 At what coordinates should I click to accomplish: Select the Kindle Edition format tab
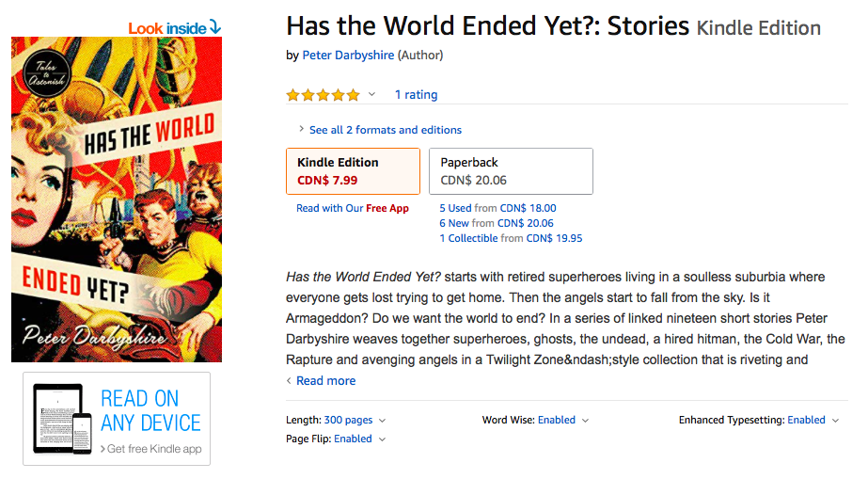click(x=353, y=171)
